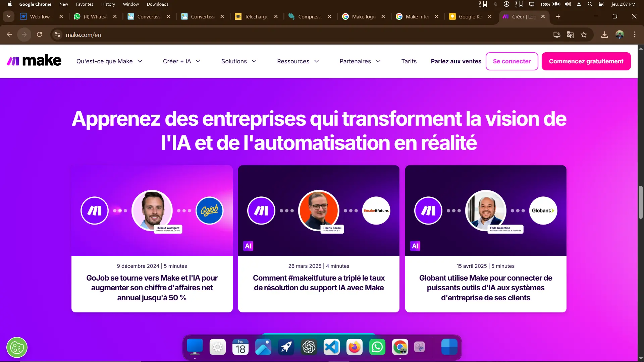Click the Install app icon in the address bar

tap(557, 35)
